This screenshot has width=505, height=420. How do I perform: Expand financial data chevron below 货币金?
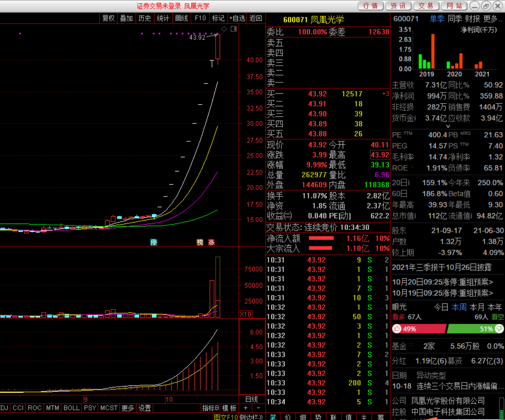(448, 126)
